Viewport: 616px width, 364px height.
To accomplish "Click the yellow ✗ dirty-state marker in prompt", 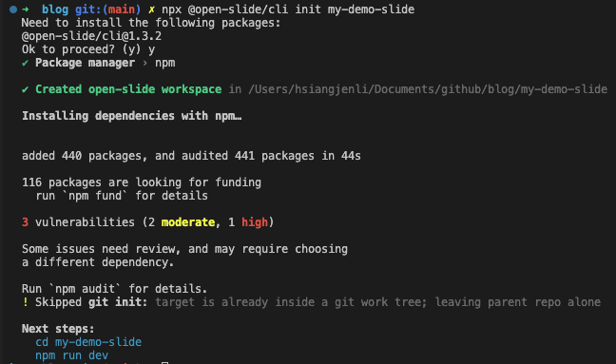I will pyautogui.click(x=152, y=10).
